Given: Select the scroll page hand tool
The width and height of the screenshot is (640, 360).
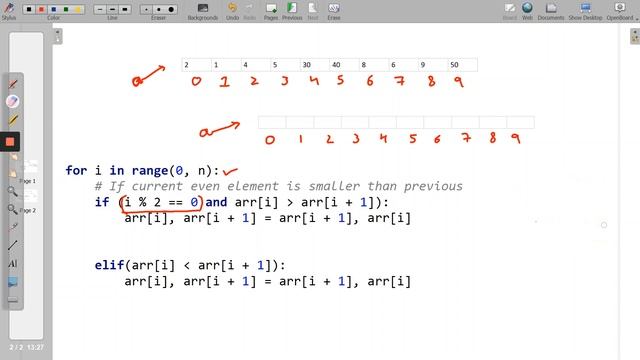Looking at the screenshot, I should pyautogui.click(x=13, y=173).
